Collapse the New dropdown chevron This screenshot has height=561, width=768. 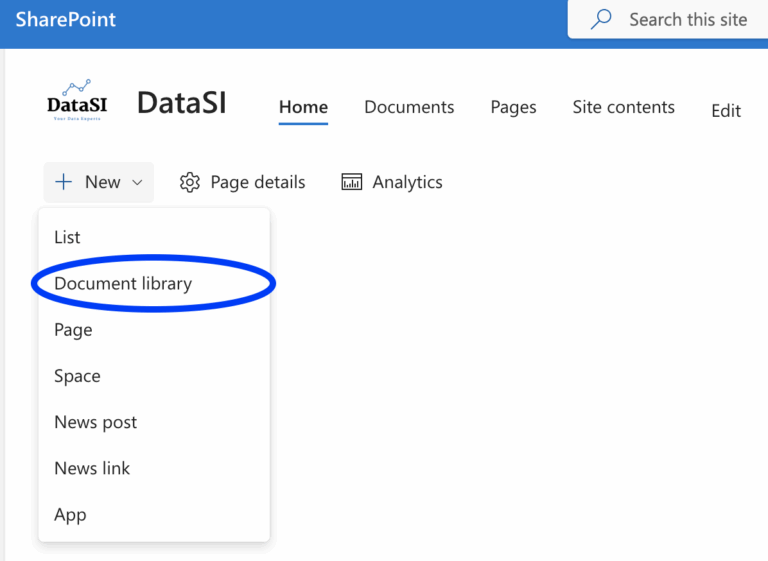coord(138,182)
